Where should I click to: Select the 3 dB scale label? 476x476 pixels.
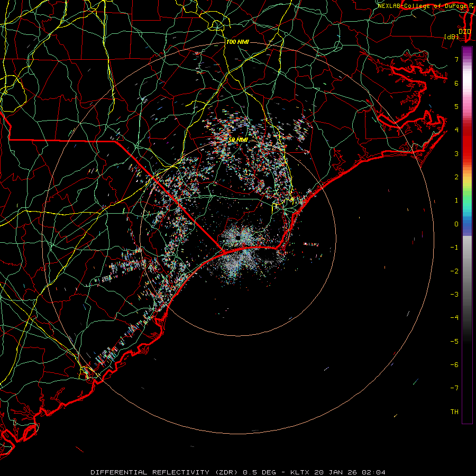click(456, 153)
